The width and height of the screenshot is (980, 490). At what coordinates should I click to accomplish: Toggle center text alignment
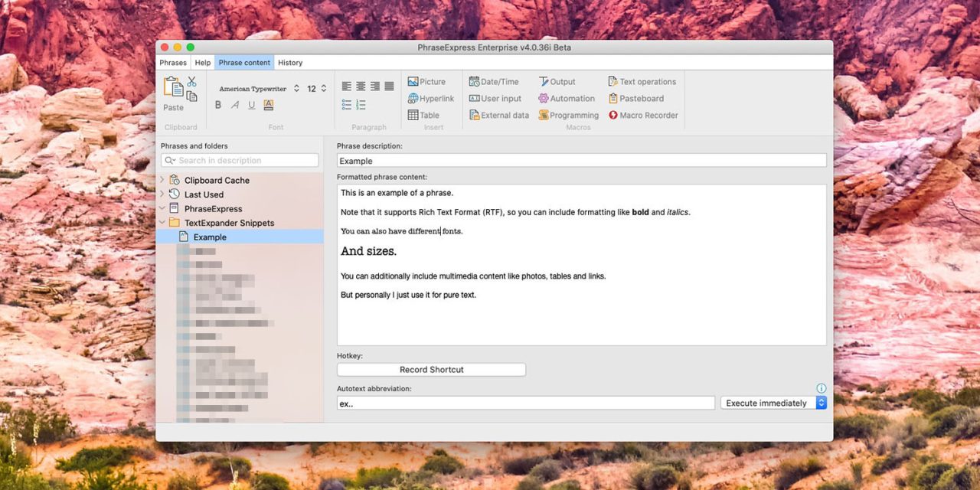click(x=361, y=87)
